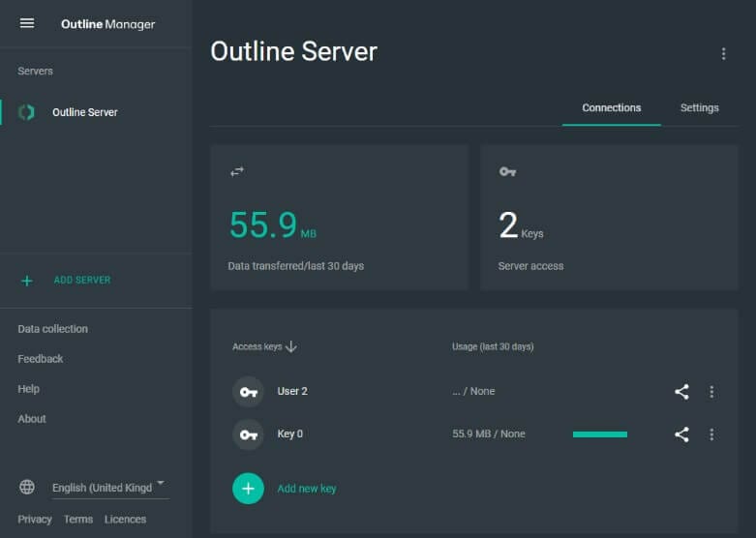
Task: Open the Privacy link
Action: point(35,520)
